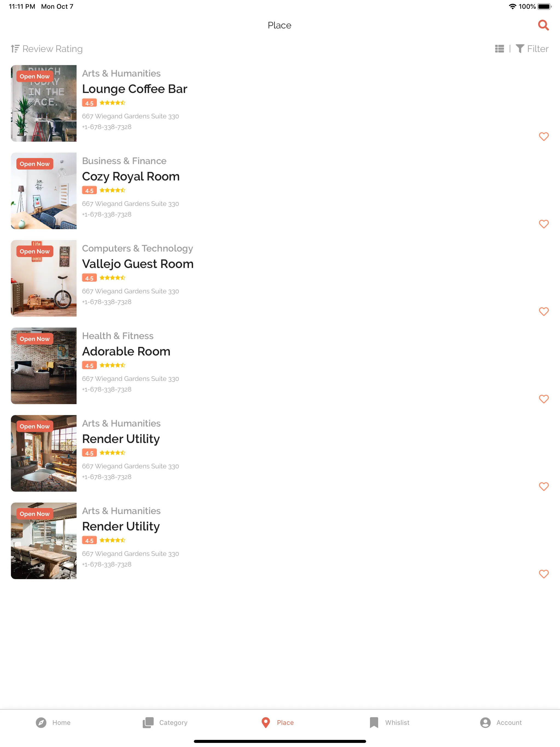The height and width of the screenshot is (747, 560).
Task: Toggle favorite heart for Render Utility listing
Action: (x=544, y=486)
